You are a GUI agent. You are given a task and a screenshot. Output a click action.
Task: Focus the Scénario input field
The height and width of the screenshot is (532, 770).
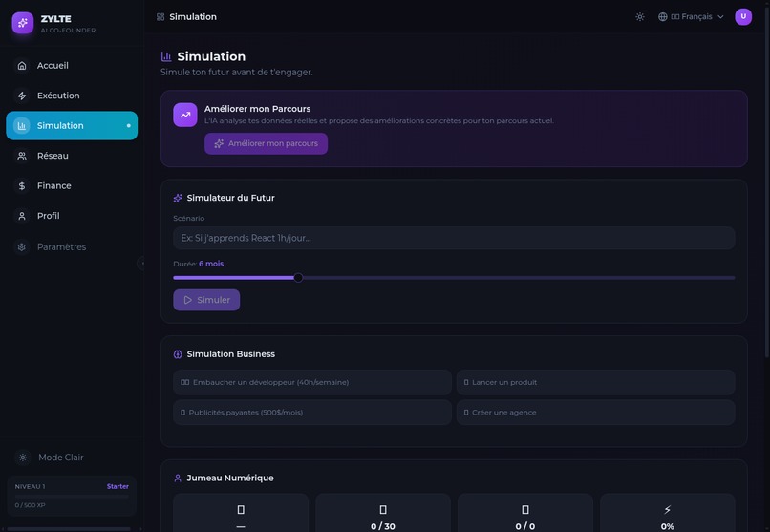point(454,238)
